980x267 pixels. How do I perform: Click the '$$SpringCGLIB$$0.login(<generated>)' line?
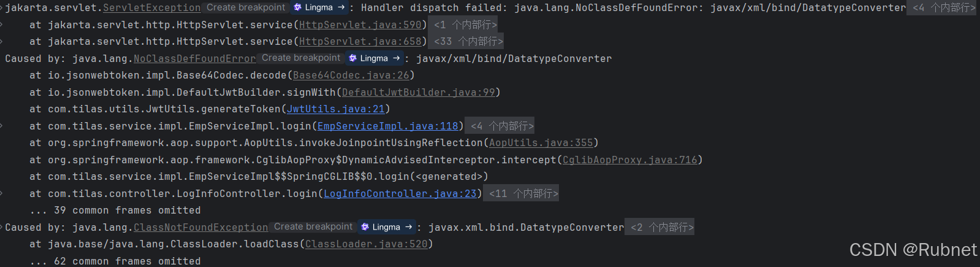[259, 177]
